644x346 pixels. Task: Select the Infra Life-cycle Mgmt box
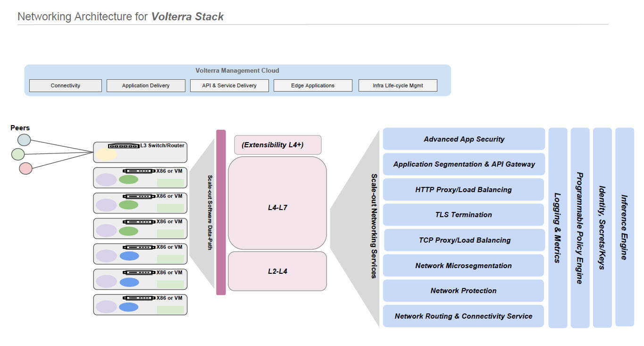point(398,85)
